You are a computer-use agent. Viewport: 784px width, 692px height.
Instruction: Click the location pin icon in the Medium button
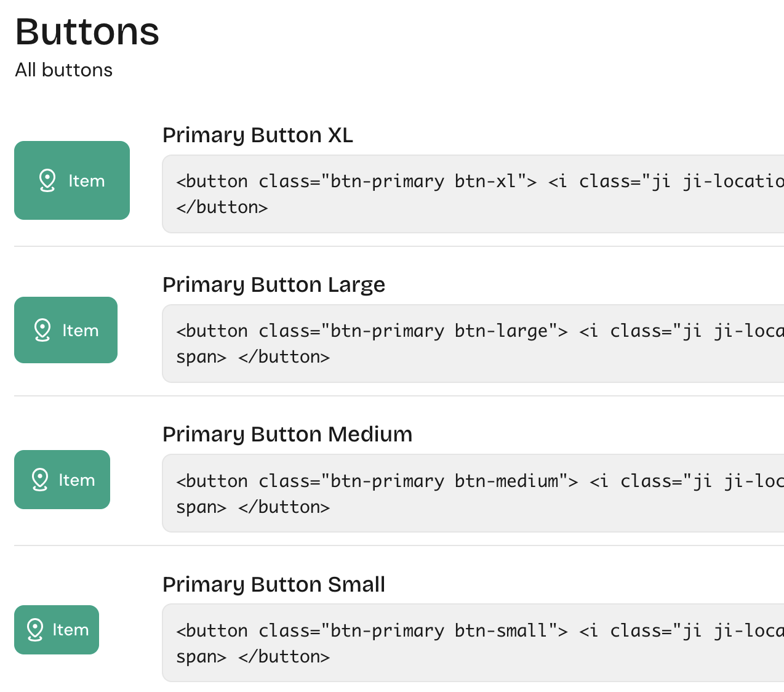[40, 480]
